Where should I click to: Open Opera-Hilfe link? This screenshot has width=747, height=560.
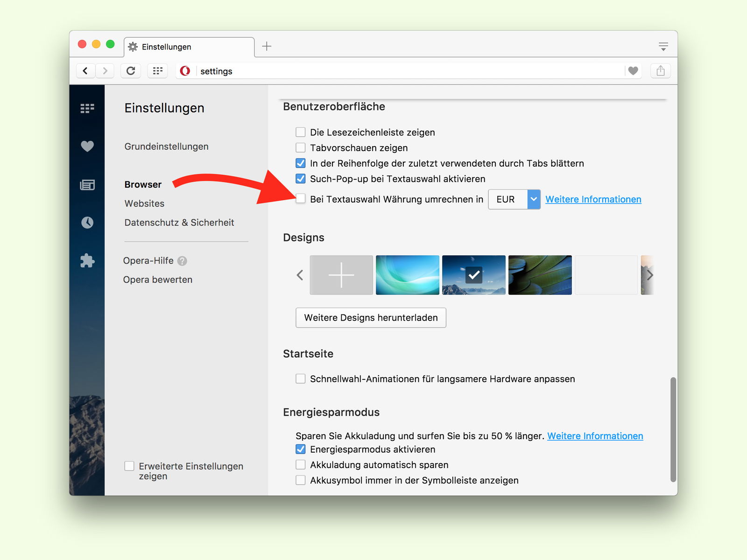click(148, 260)
